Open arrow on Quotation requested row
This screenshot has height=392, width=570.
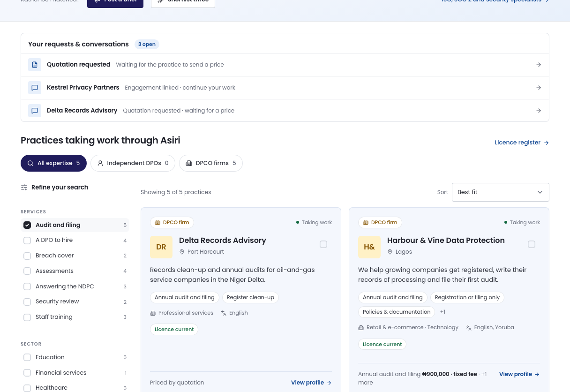tap(539, 65)
